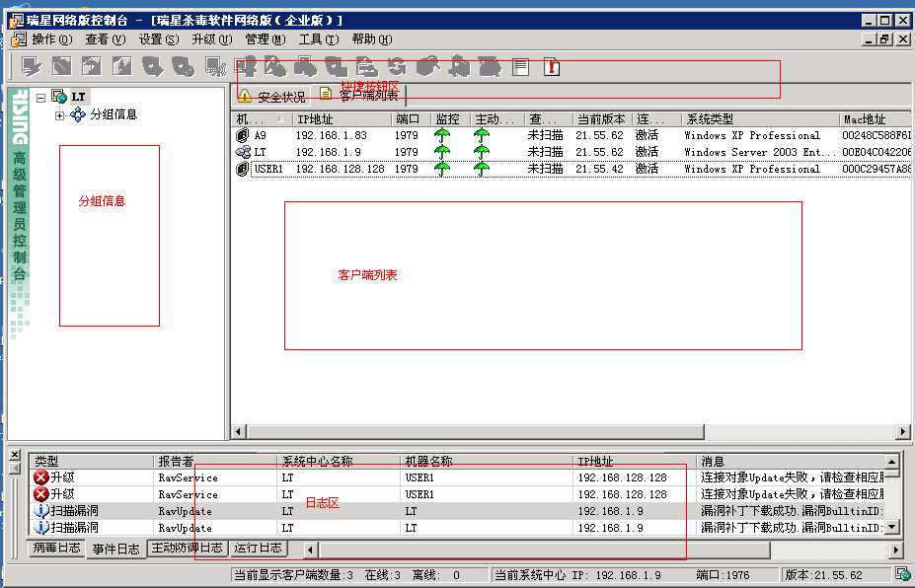Click the 版本:21.55.62 status bar entry

click(823, 575)
